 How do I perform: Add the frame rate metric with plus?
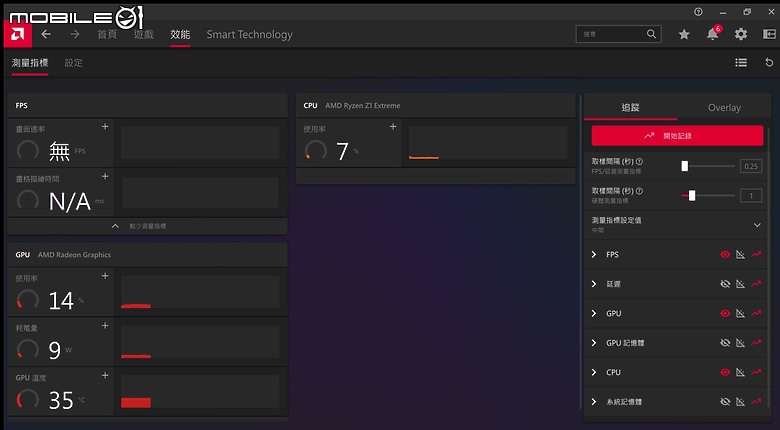[105, 126]
